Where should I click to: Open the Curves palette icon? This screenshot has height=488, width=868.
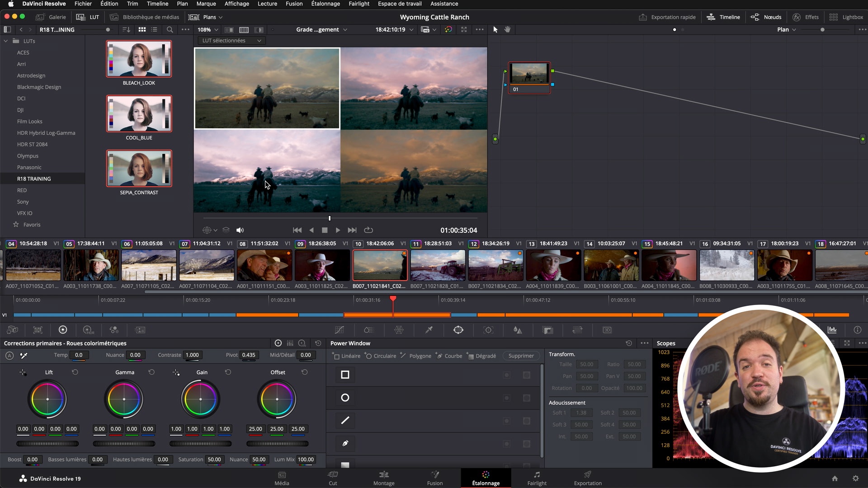click(339, 330)
